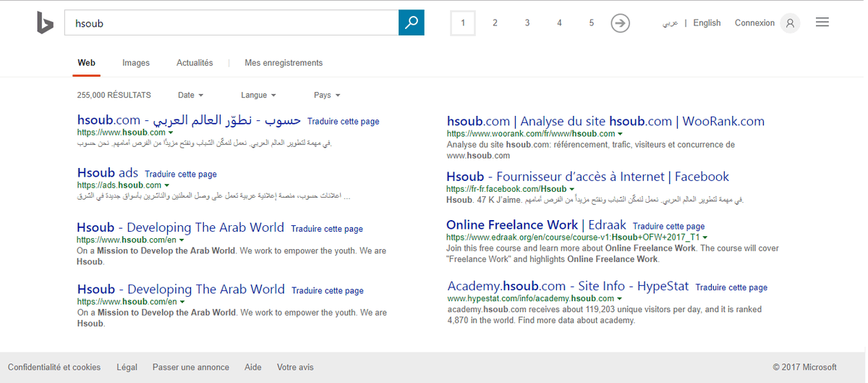Open Hsoub Facebook page result
This screenshot has width=868, height=383.
[587, 177]
